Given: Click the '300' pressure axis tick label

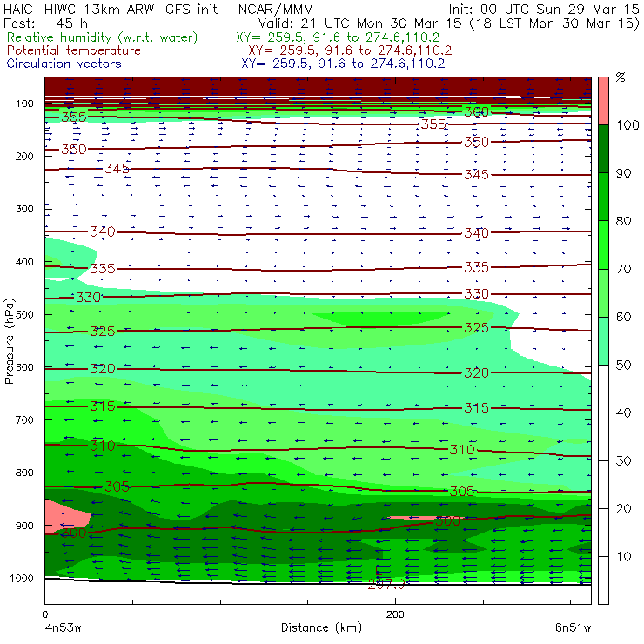Looking at the screenshot, I should click(x=24, y=209).
